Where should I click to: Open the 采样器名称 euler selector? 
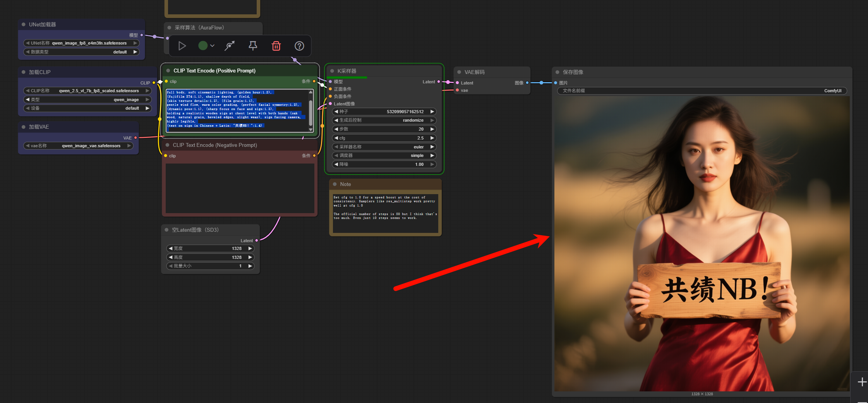click(x=384, y=147)
